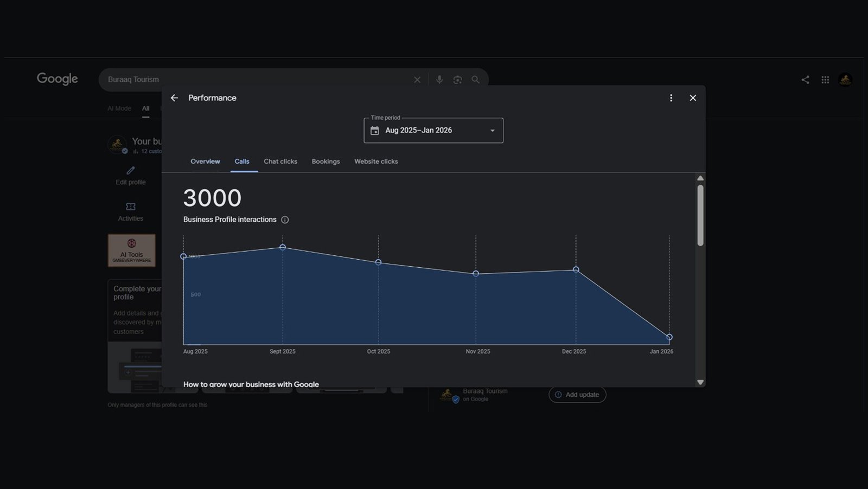Screen dimensions: 868x489
Task: Open Google Lens image search icon
Action: point(457,80)
